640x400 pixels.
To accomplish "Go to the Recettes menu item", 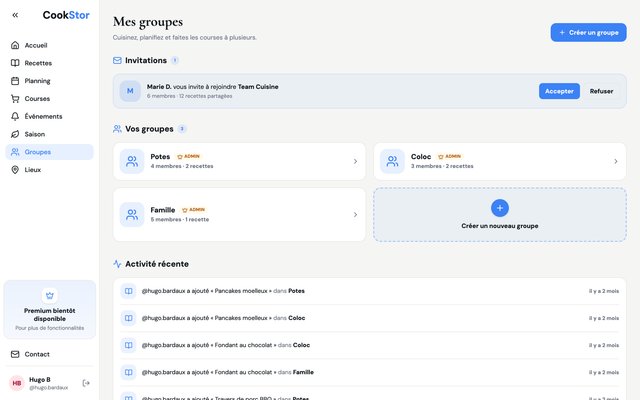I will (x=49, y=63).
